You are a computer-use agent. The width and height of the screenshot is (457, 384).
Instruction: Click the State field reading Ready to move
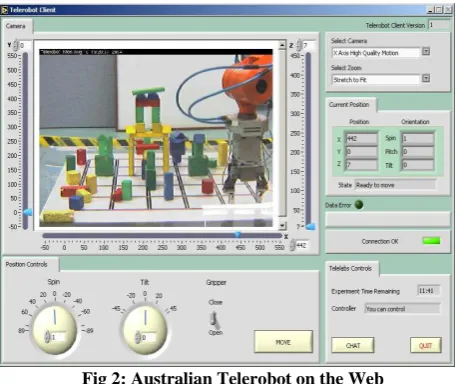pos(395,185)
